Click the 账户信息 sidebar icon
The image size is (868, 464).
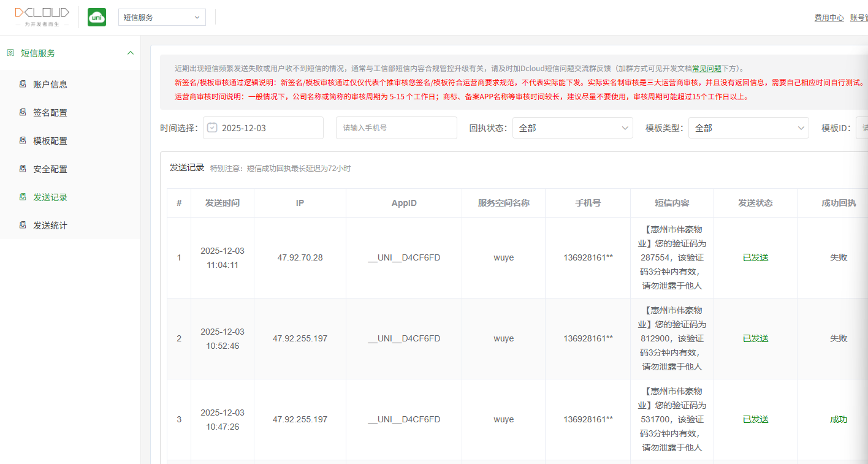click(23, 85)
